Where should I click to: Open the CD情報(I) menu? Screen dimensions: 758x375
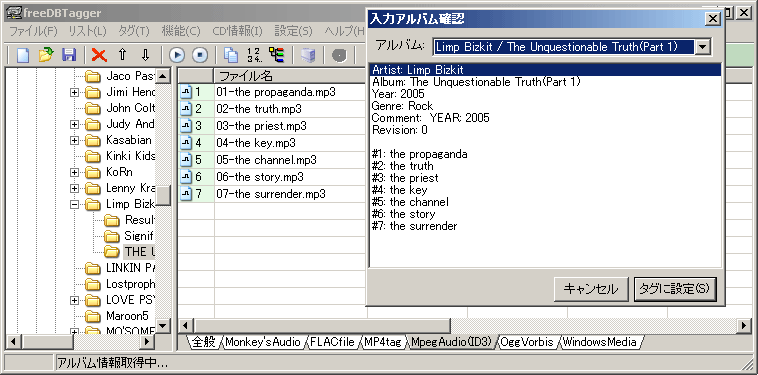pyautogui.click(x=237, y=31)
